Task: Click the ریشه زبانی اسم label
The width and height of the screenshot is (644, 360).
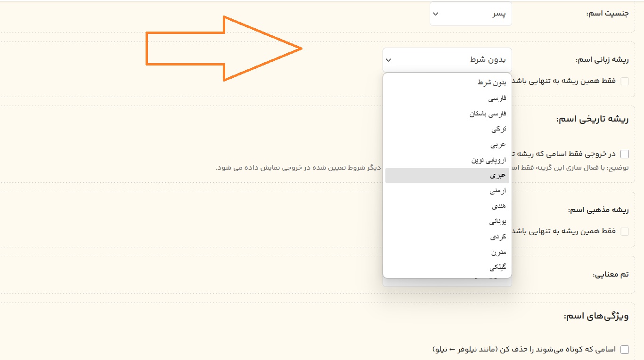Action: [x=602, y=60]
